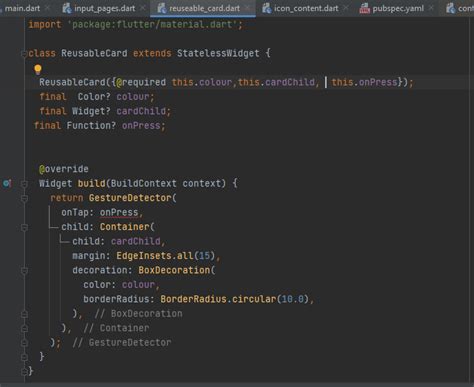Viewport: 474px width, 387px height.
Task: Close the icon_content.dart tab
Action: [346, 7]
